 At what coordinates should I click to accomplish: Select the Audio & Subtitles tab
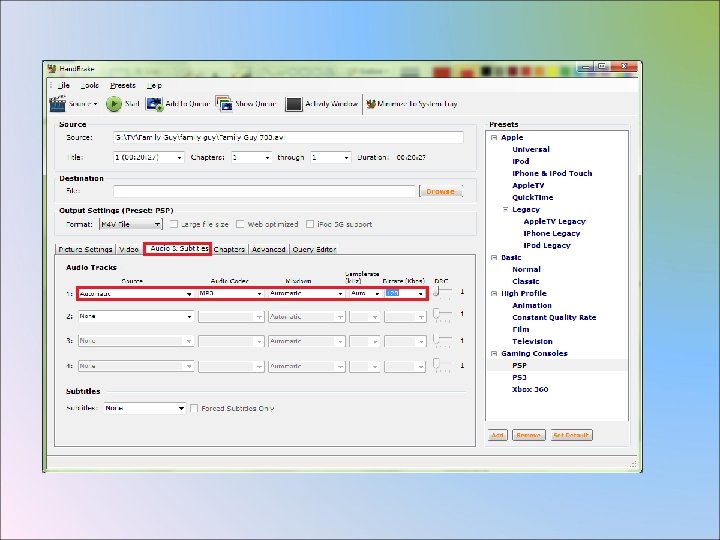[178, 248]
